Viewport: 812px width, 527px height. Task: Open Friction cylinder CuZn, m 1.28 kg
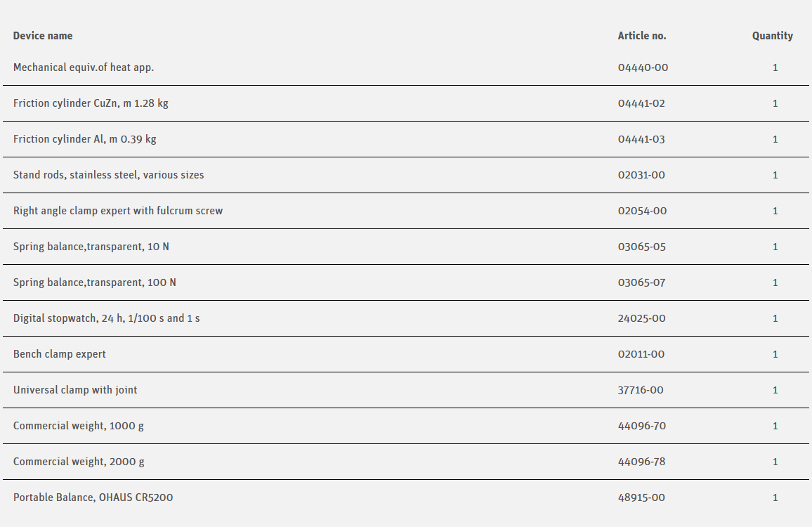coord(91,104)
